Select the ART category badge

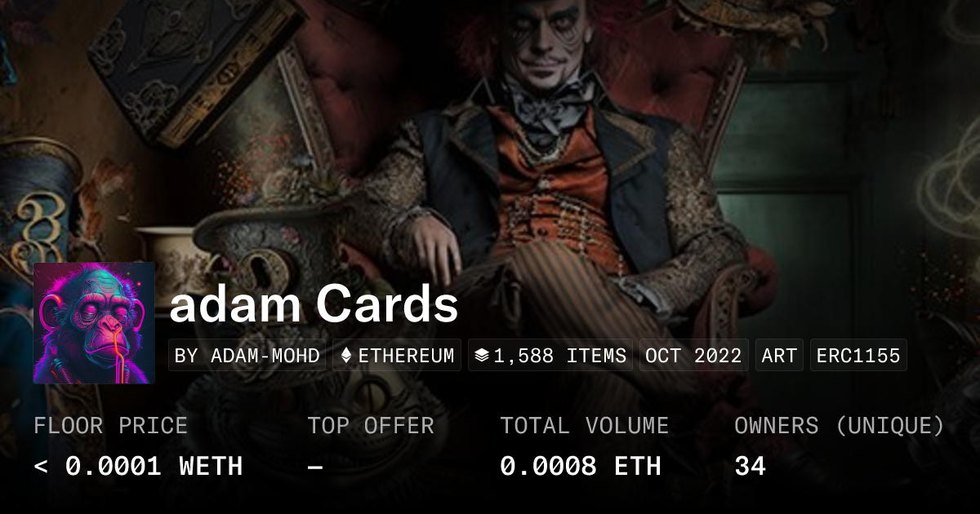[779, 356]
